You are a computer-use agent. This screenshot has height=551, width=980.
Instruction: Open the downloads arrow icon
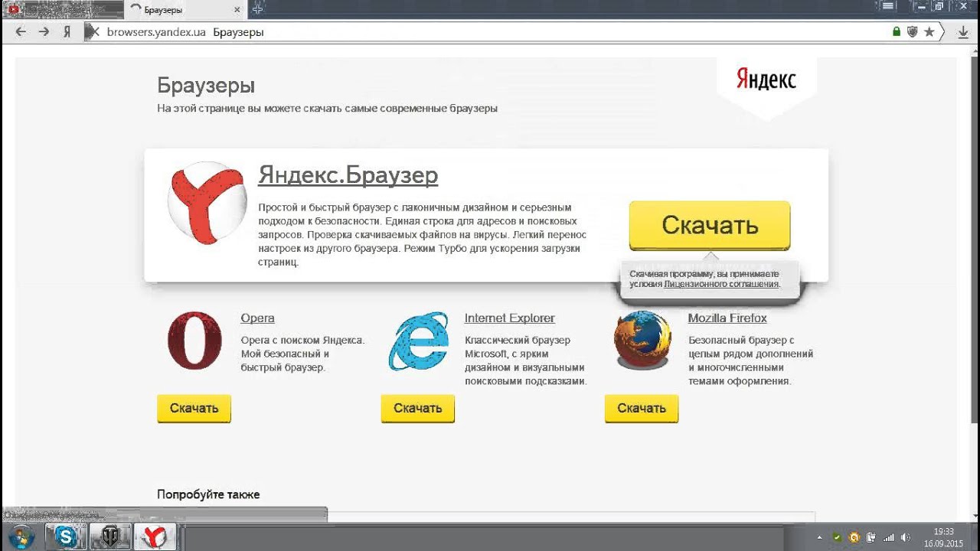(964, 32)
